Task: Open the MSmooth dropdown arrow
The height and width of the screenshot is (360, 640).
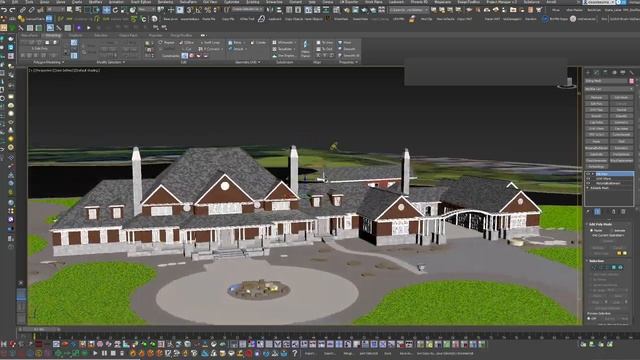Action: 295,42
